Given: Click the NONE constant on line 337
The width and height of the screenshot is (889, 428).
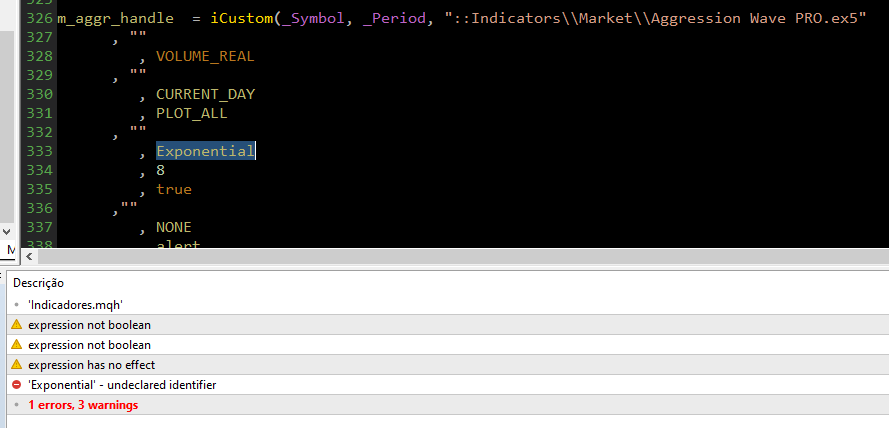Looking at the screenshot, I should [173, 227].
